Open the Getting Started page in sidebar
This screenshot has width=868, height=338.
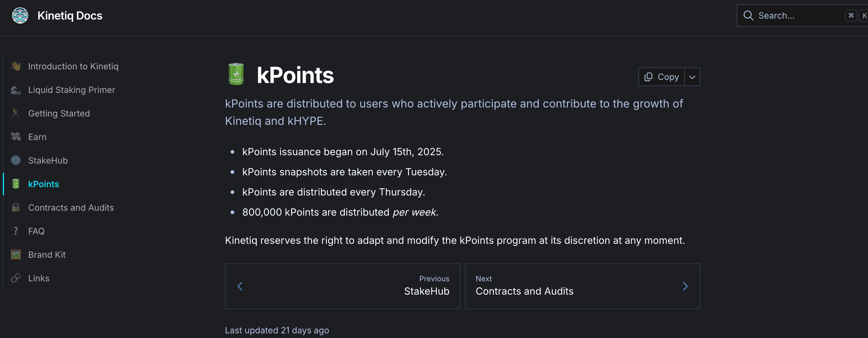click(59, 113)
